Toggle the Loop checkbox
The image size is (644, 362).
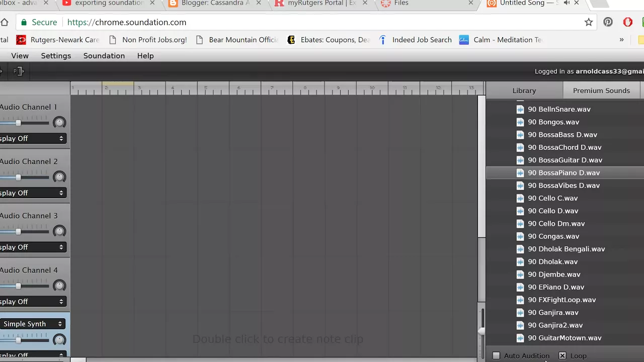562,355
